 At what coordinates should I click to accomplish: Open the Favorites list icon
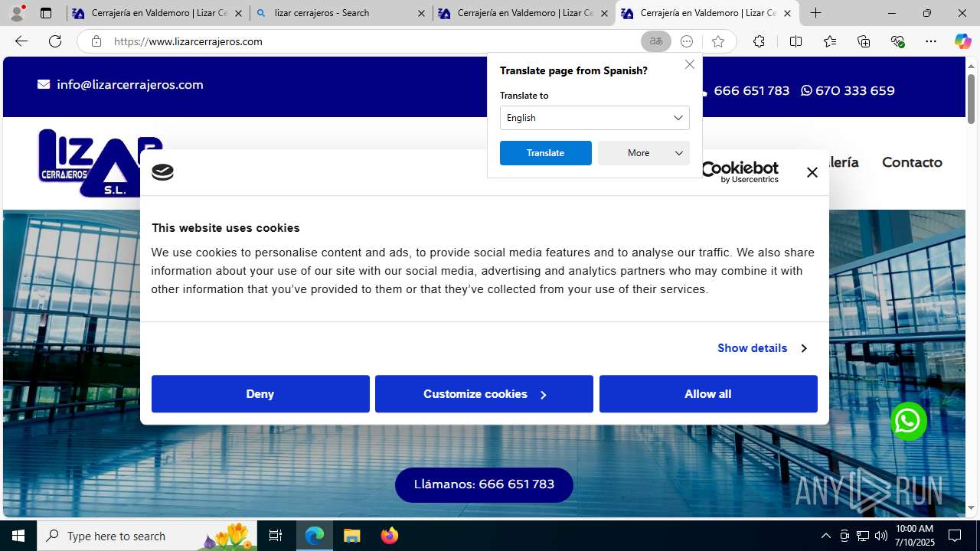point(830,41)
